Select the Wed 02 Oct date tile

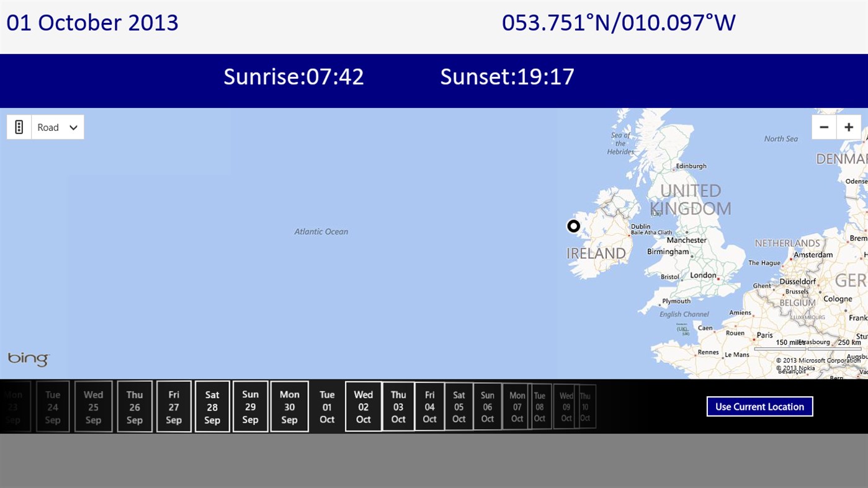(363, 406)
